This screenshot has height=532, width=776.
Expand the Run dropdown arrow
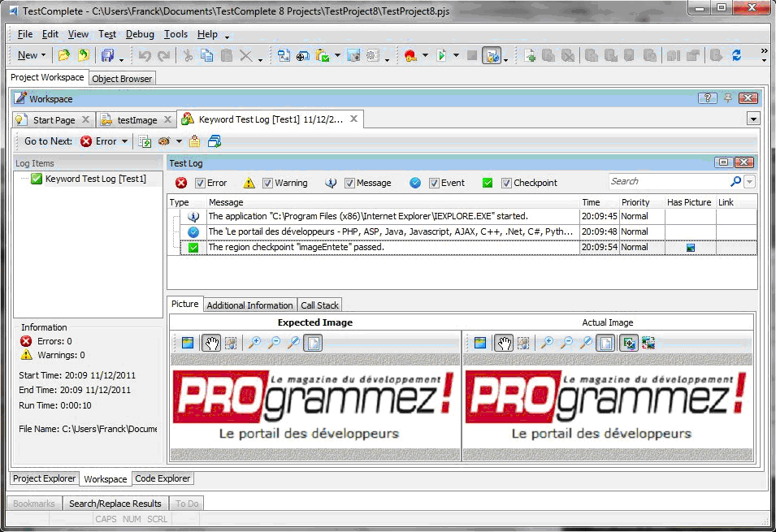(456, 55)
